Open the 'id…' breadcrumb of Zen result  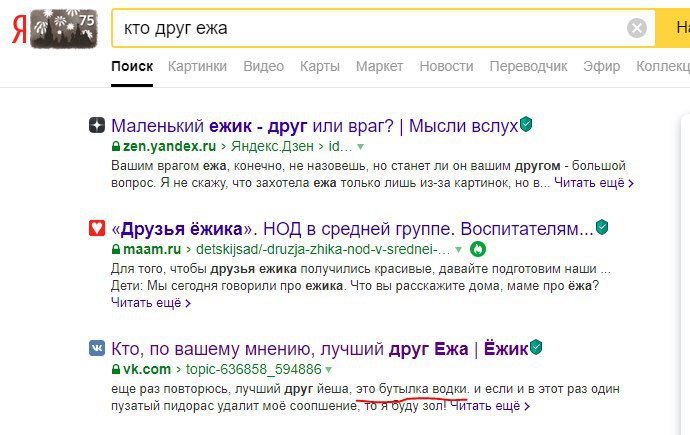340,146
